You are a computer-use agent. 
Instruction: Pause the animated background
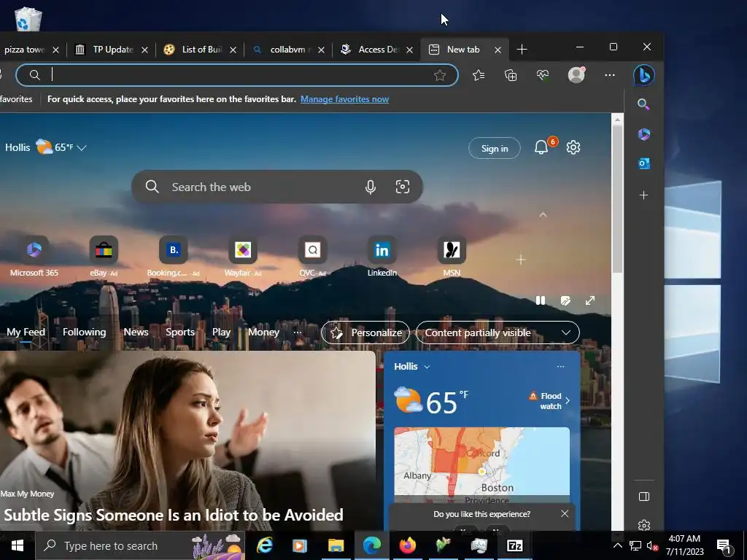tap(541, 300)
